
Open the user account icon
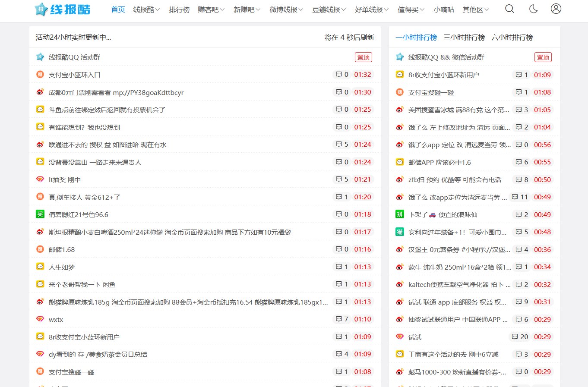(556, 9)
